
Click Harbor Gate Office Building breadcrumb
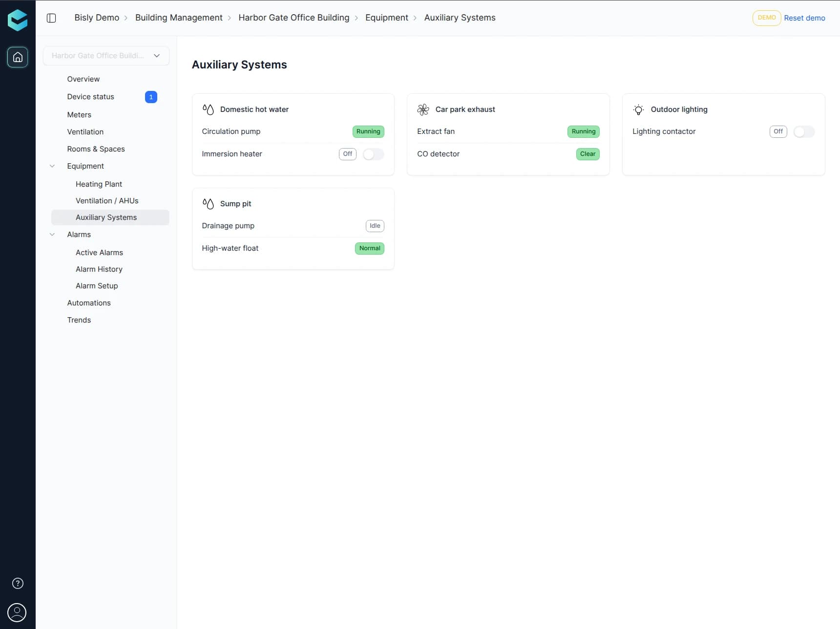tap(294, 18)
